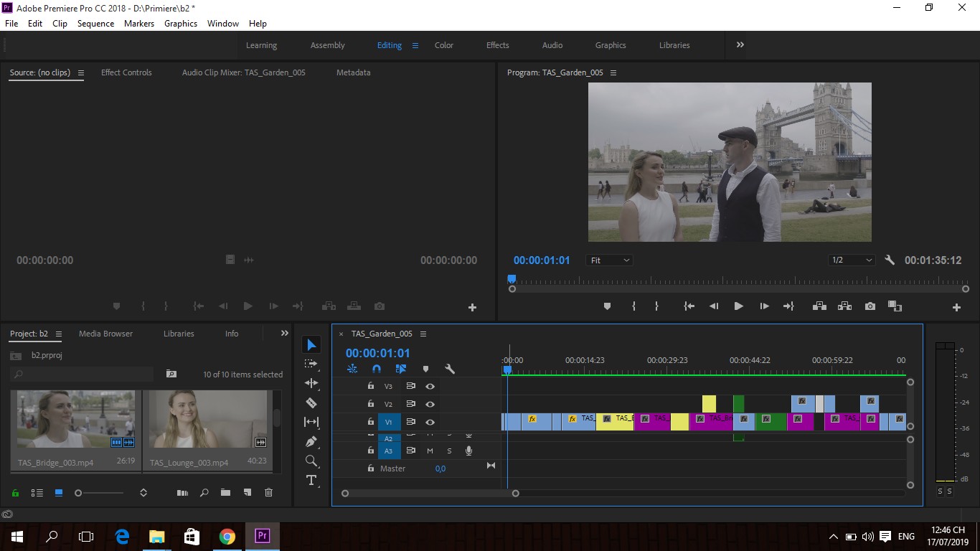This screenshot has height=551, width=980.
Task: Click New Item icon in Project panel
Action: (x=247, y=493)
